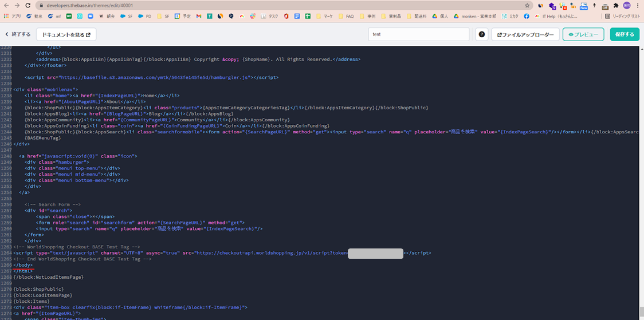Click the WorldShopping Checkout BASE Test Tag comment
644x320 pixels.
point(76,247)
